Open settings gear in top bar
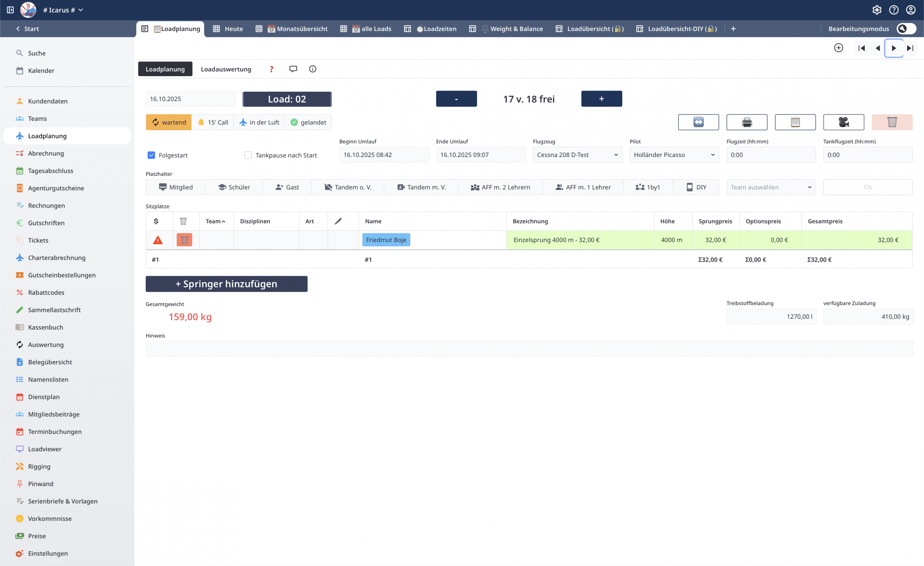This screenshot has height=566, width=924. coord(877,10)
